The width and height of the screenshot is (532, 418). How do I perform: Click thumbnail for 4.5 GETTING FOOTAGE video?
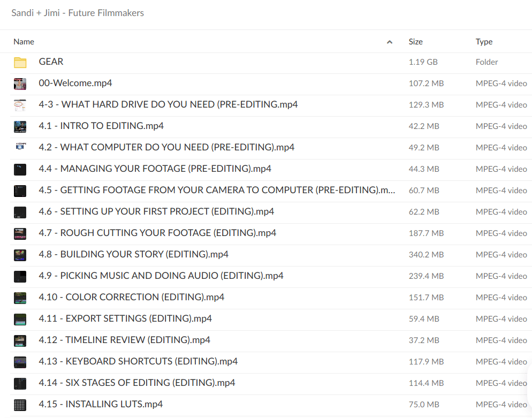20,191
